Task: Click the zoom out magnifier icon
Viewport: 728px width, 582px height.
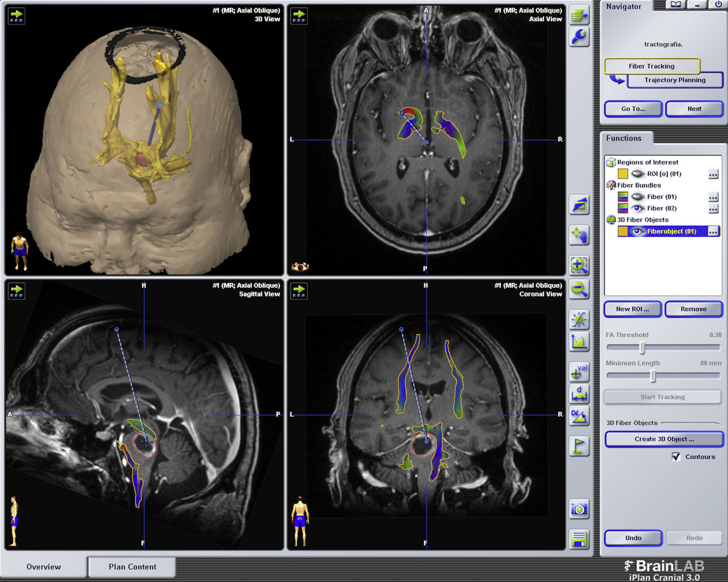Action: pos(579,289)
